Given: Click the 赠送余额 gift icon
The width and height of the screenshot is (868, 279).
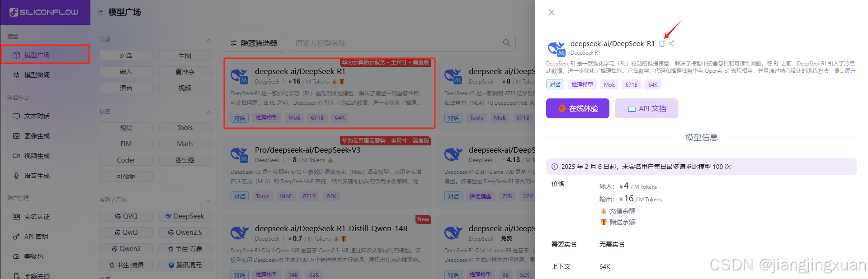Looking at the screenshot, I should pyautogui.click(x=604, y=222).
